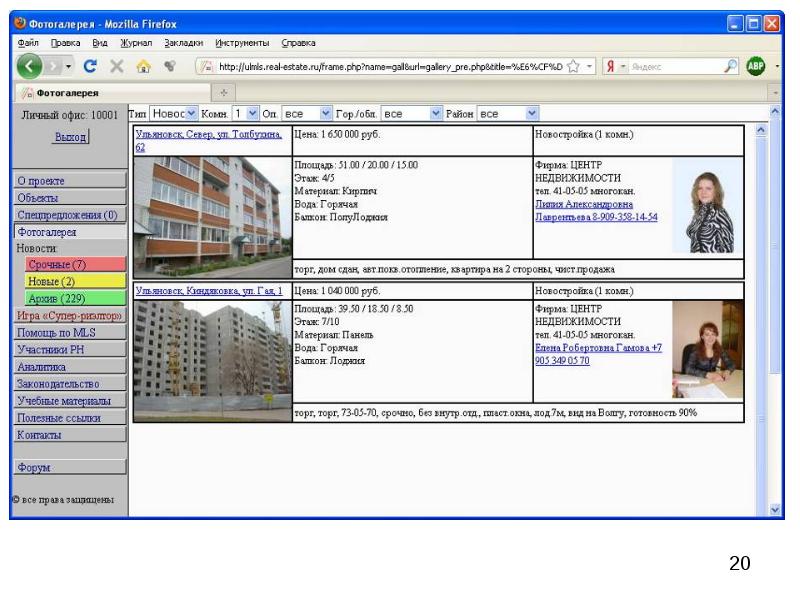Click the Выход logout button
The width and height of the screenshot is (800, 600).
[70, 137]
